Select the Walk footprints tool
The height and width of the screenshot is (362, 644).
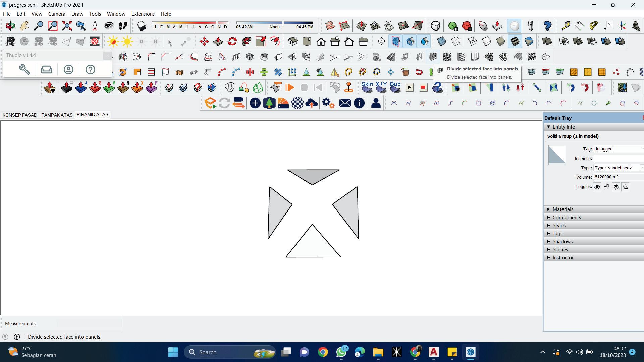click(123, 26)
